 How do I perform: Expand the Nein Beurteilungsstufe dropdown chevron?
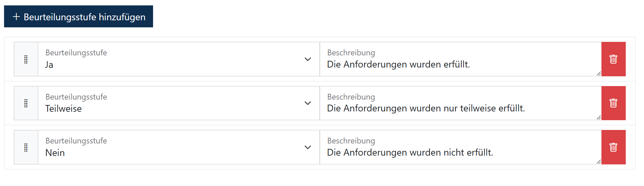click(x=307, y=147)
